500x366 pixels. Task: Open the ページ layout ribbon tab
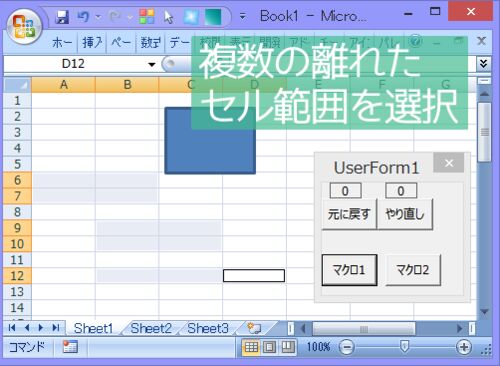121,43
